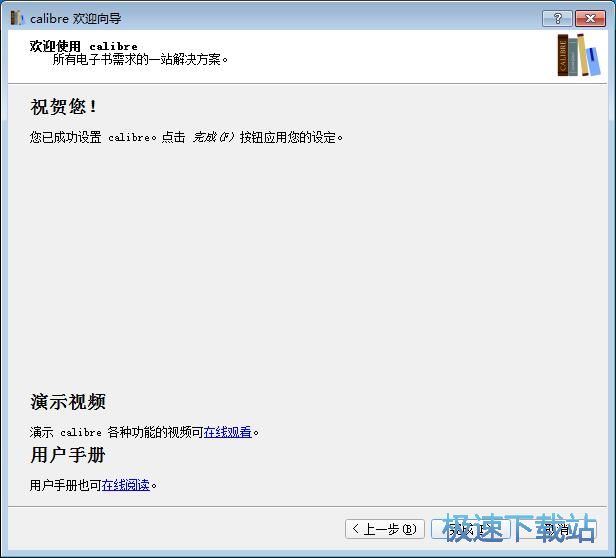Click the 祝贺您! heading text

tap(64, 106)
